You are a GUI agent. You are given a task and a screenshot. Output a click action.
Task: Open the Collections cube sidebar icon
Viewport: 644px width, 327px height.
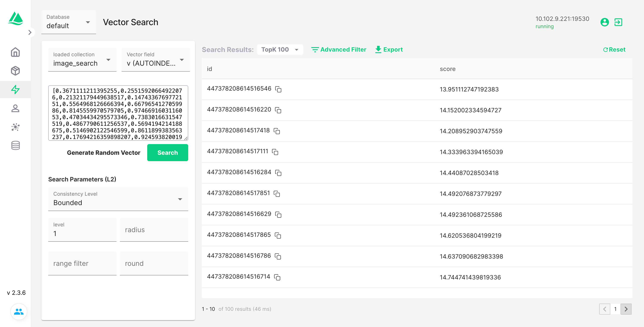pos(16,71)
